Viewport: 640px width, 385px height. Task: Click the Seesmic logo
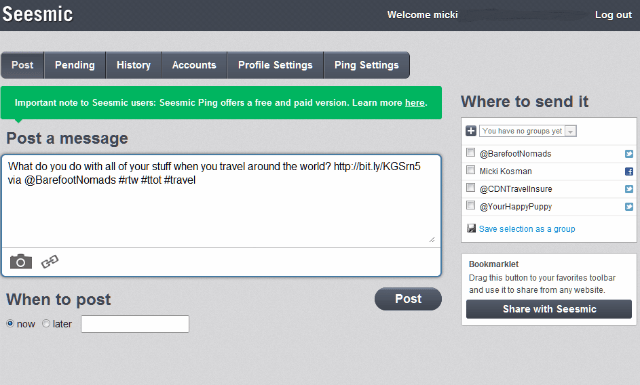pos(38,14)
